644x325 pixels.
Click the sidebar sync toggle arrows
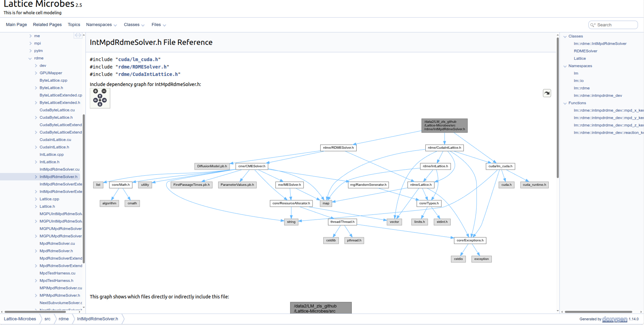[78, 35]
